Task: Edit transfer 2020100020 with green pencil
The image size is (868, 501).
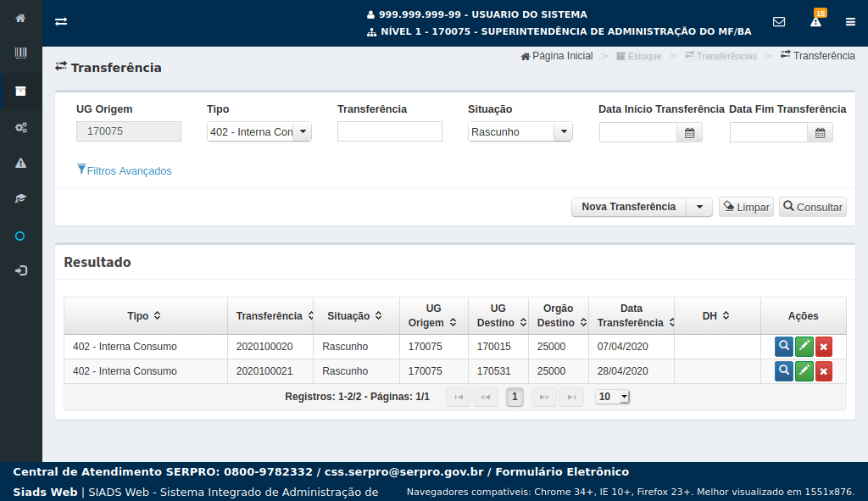Action: (804, 347)
